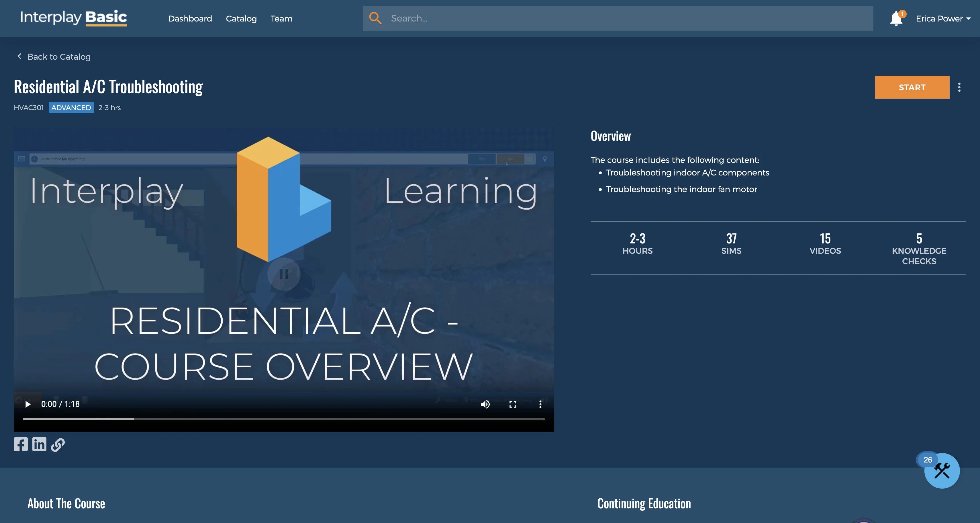Open the Catalog page
This screenshot has height=523, width=980.
(x=241, y=18)
